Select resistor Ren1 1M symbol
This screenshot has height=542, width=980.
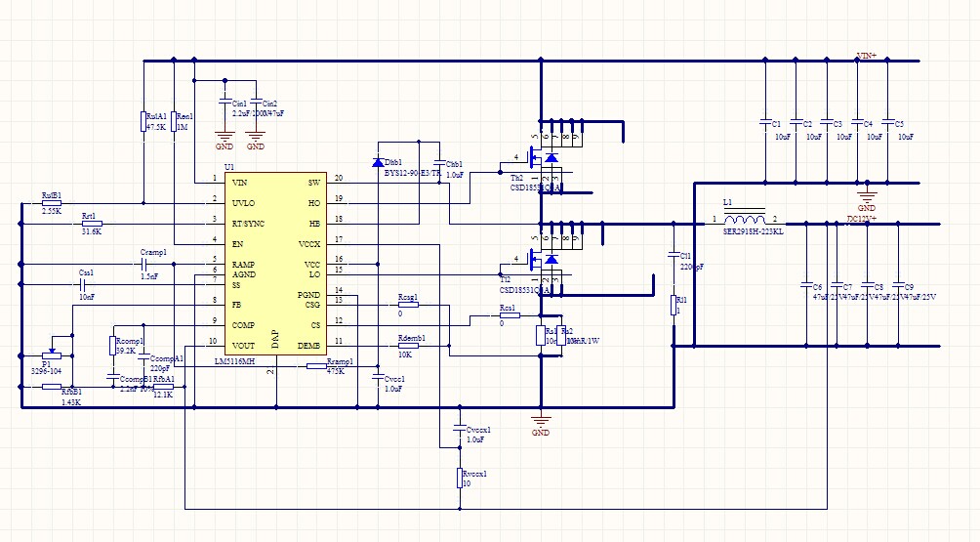point(174,121)
